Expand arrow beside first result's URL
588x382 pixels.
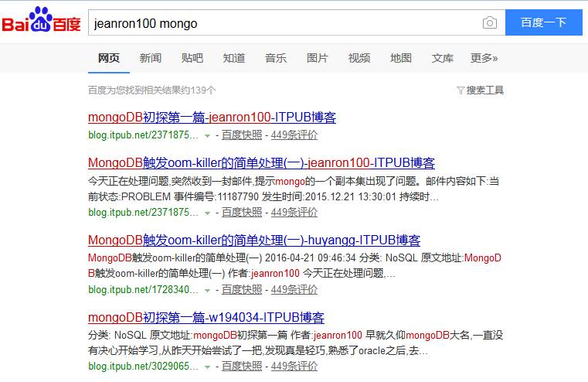tap(207, 136)
